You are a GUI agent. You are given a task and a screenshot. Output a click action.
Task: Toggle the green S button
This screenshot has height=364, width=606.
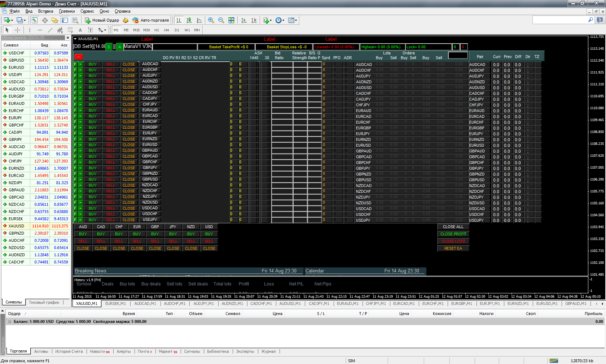109,47
